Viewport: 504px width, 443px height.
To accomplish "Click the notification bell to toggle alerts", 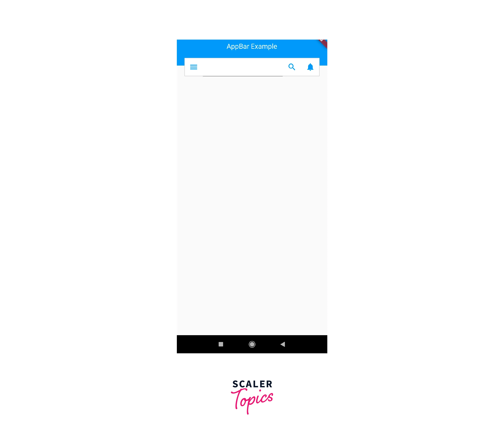I will tap(310, 67).
